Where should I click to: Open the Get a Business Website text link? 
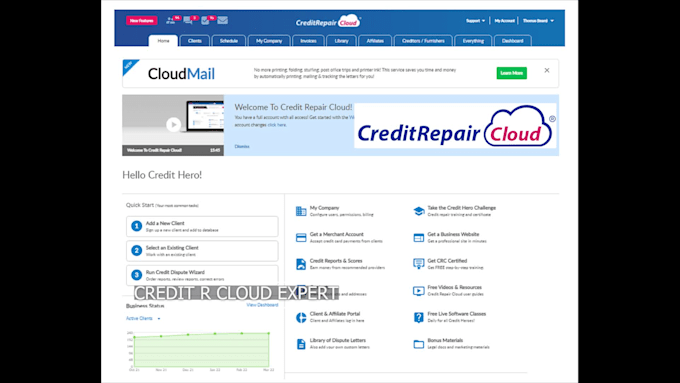click(453, 234)
